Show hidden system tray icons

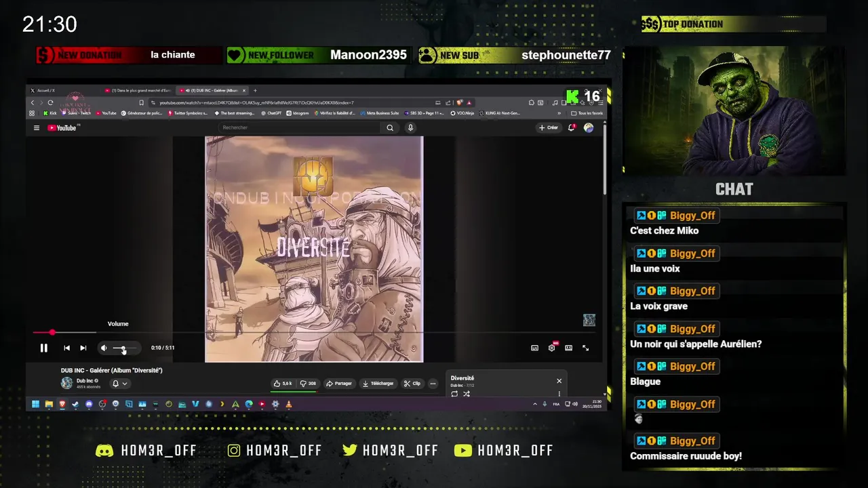pos(535,404)
